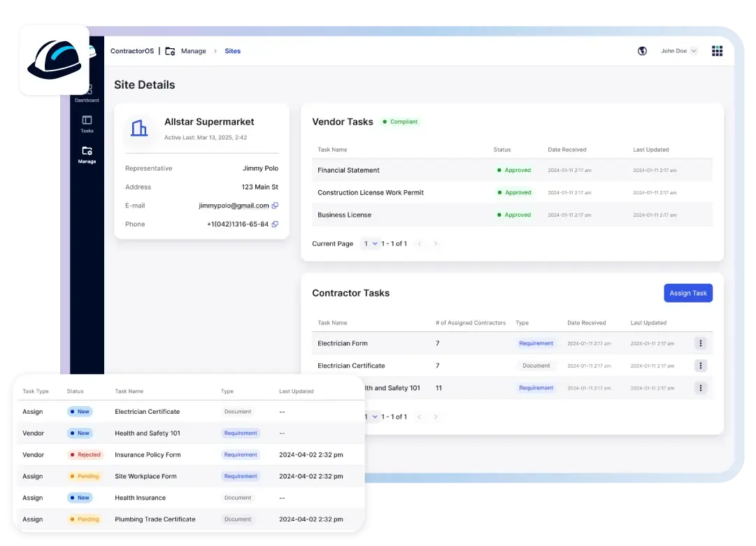Click the Manage breadcrumb item
The image size is (756, 546).
(x=193, y=51)
